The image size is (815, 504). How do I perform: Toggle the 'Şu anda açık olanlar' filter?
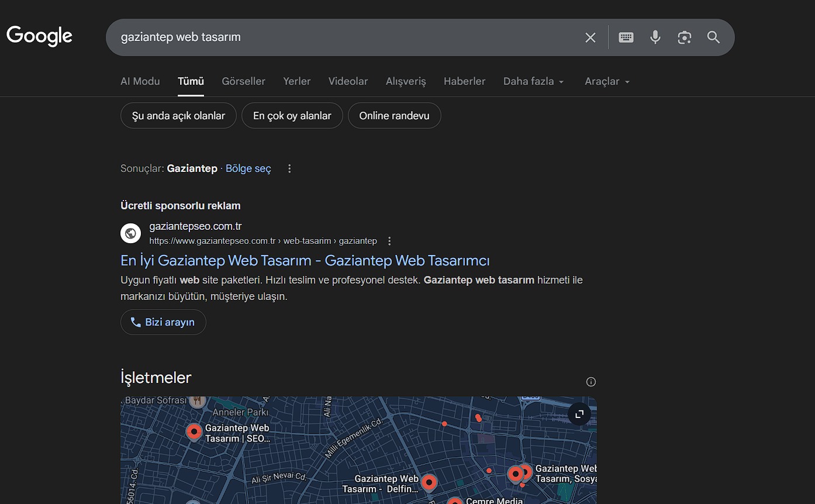tap(178, 116)
